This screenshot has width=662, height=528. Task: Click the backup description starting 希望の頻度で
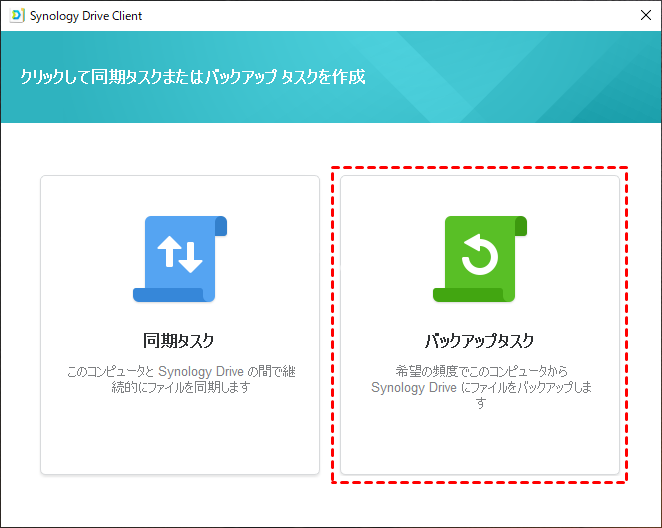pyautogui.click(x=481, y=387)
